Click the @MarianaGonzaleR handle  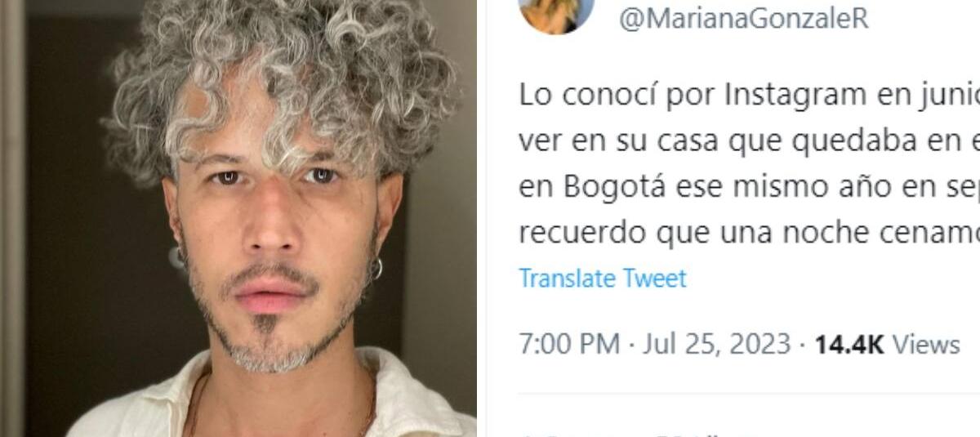[744, 18]
